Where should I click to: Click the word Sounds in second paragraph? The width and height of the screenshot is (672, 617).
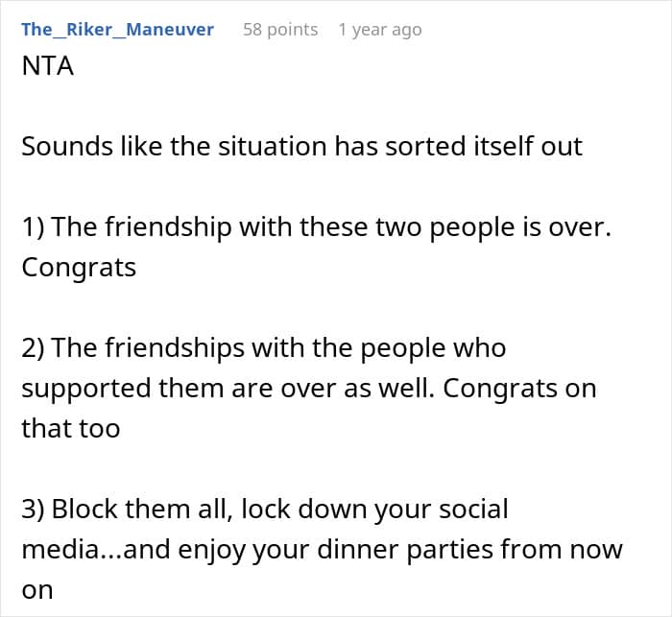pos(67,147)
